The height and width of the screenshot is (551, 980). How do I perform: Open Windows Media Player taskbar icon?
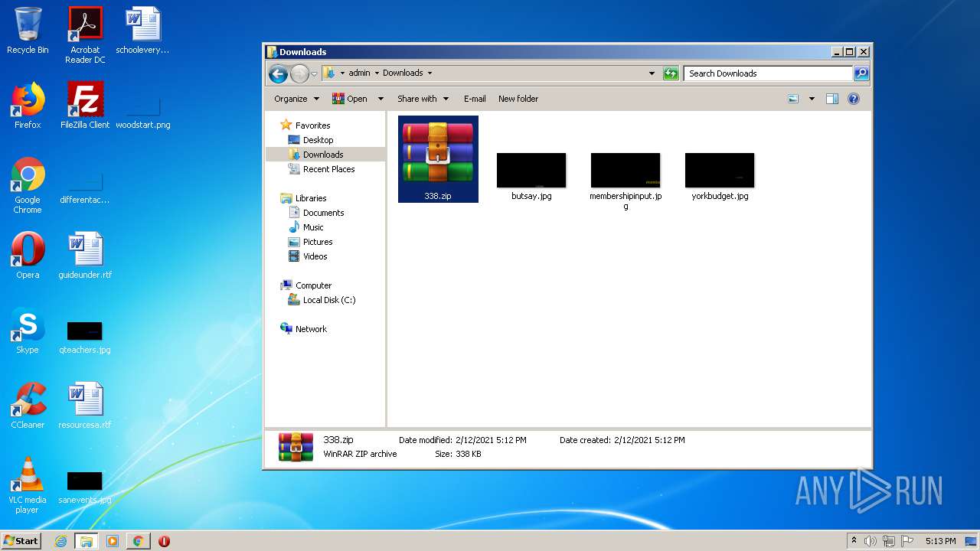[x=112, y=541]
